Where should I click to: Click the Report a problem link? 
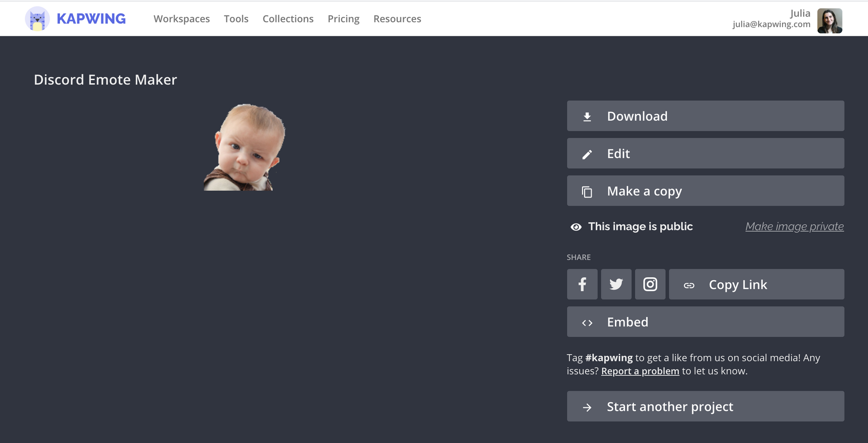point(640,371)
